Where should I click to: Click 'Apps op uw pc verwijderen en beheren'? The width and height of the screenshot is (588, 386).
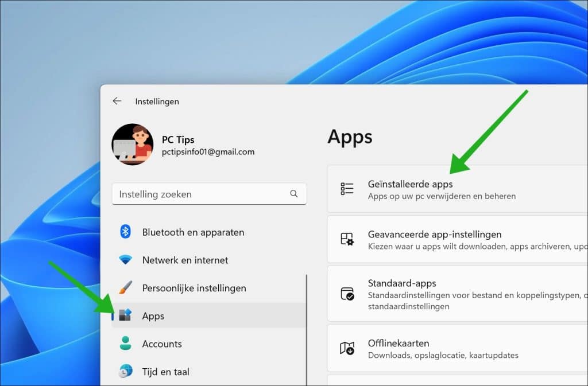tap(442, 196)
